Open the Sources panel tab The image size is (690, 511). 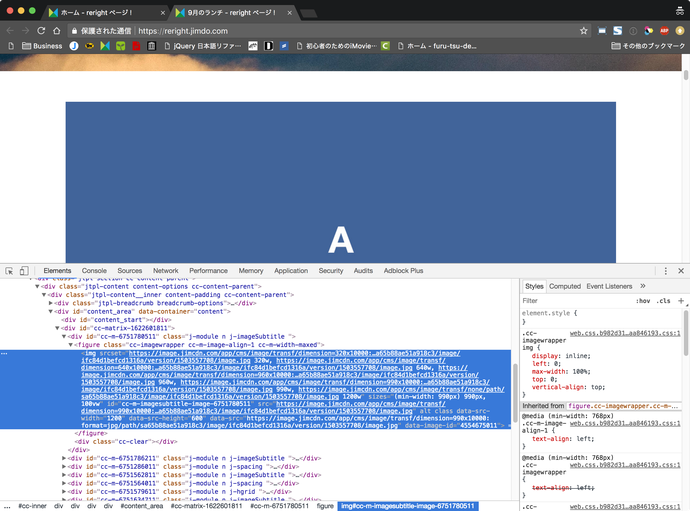(x=130, y=271)
